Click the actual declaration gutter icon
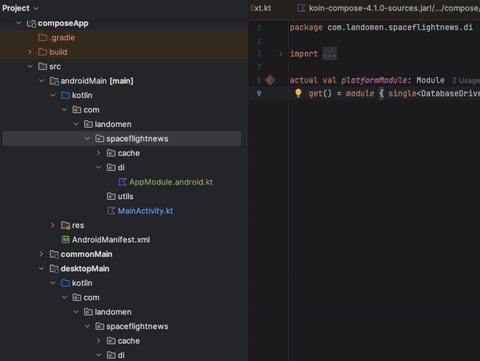480x361 pixels. click(x=270, y=80)
